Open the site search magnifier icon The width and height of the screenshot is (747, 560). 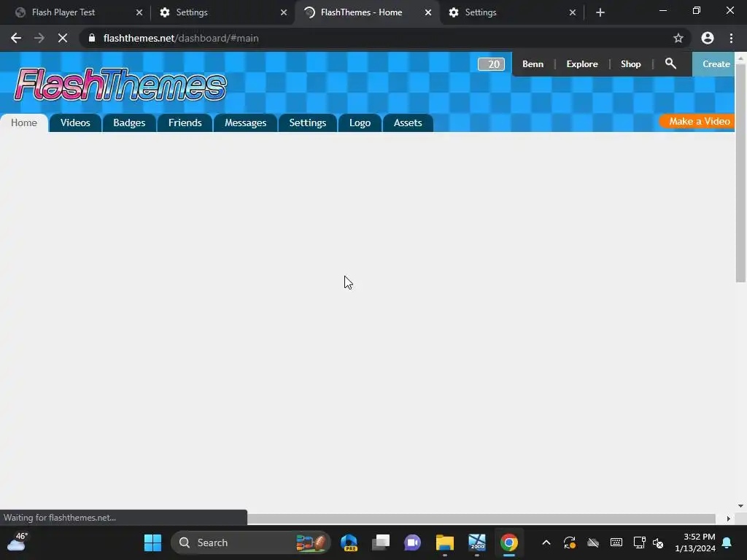[x=670, y=63]
